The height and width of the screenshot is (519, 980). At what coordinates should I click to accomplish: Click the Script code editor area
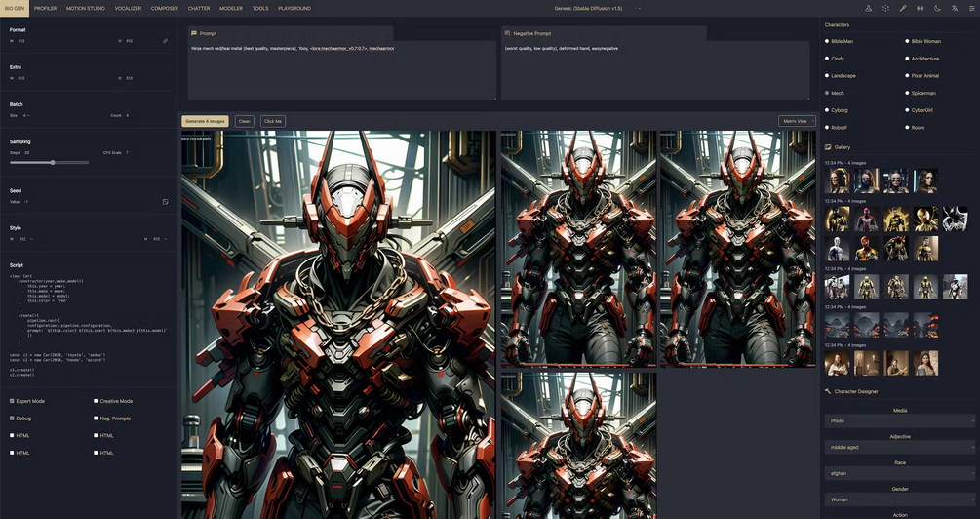[x=90, y=325]
